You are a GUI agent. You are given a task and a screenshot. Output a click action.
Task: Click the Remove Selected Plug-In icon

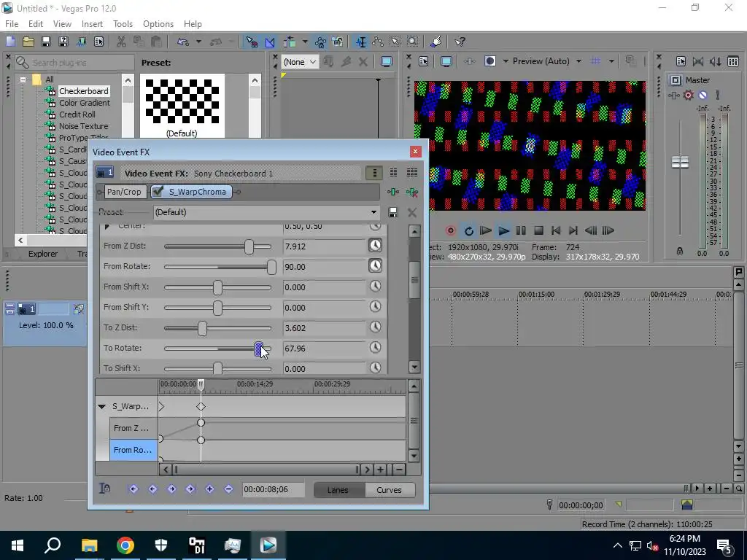click(412, 192)
